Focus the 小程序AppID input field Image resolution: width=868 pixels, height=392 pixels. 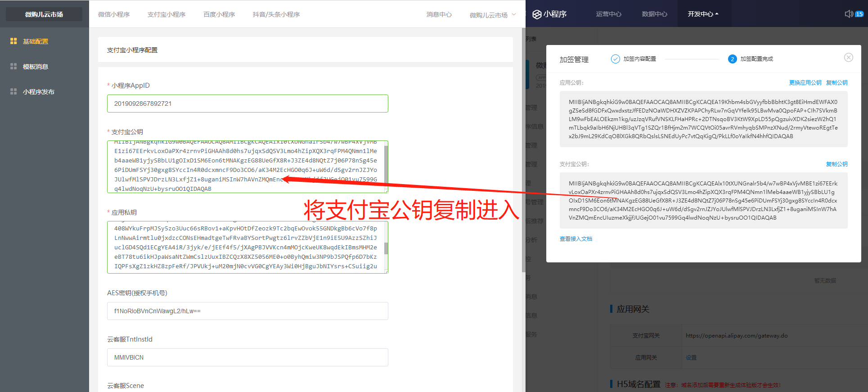pos(247,104)
